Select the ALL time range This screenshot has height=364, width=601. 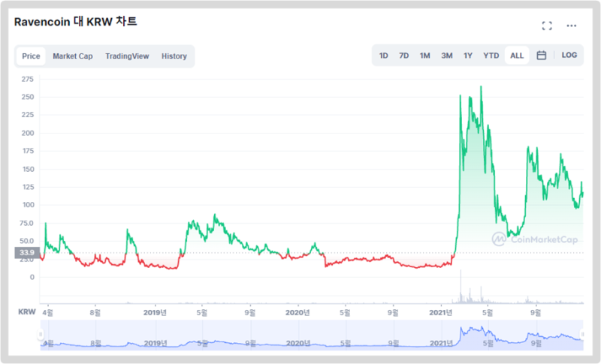[517, 56]
